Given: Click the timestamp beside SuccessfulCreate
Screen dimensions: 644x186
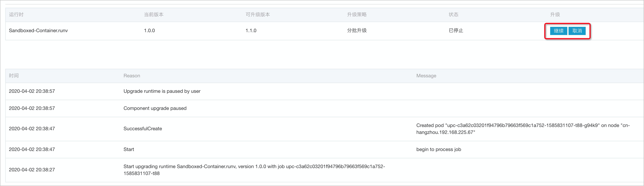Looking at the screenshot, I should (x=32, y=129).
